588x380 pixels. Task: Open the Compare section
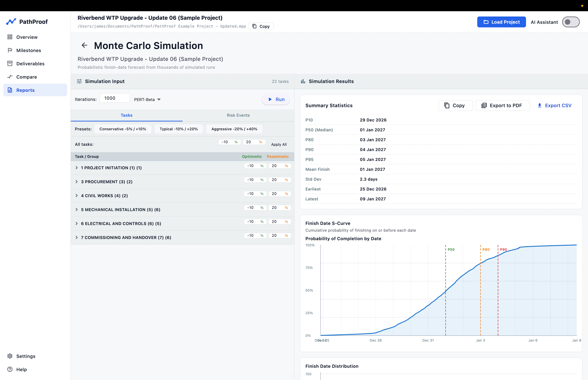click(x=35, y=77)
